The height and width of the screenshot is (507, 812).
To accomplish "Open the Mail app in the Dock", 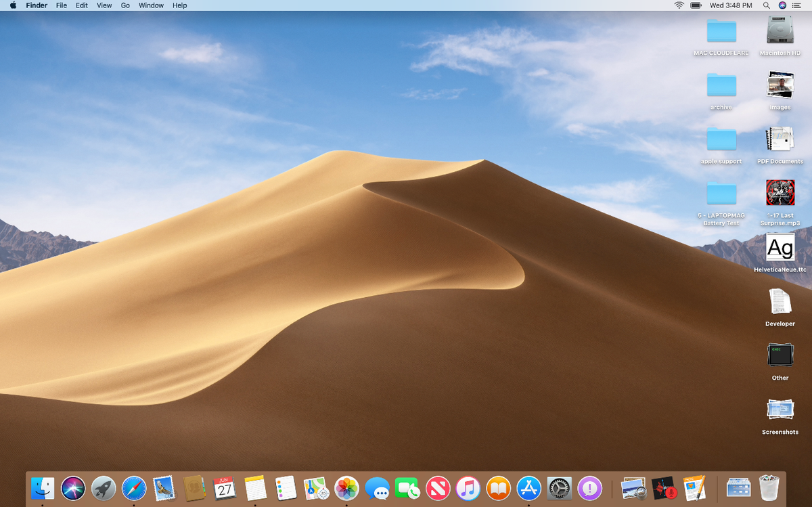I will (164, 487).
